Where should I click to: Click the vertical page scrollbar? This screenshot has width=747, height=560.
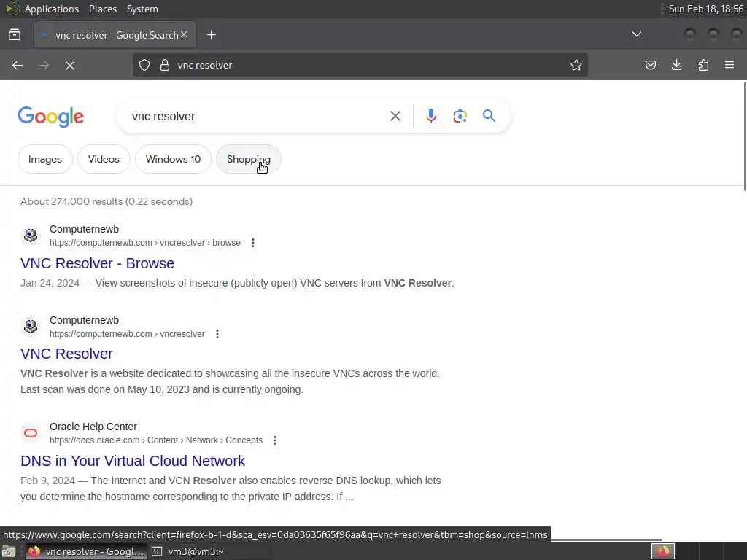(x=745, y=136)
